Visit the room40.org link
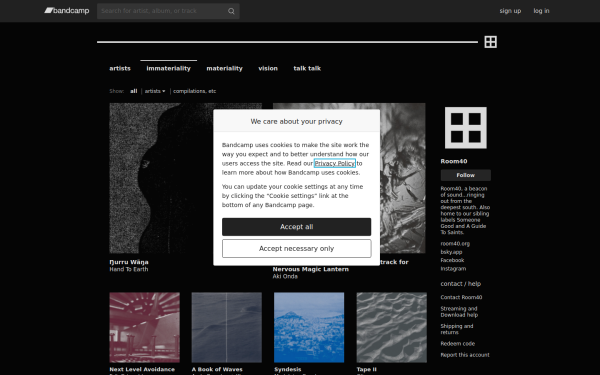Screen dimensions: 600x375 (x=455, y=244)
